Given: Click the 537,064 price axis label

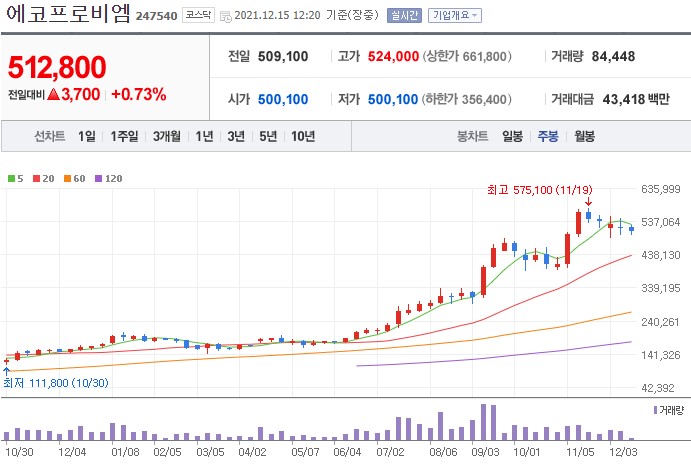Looking at the screenshot, I should pos(661,222).
